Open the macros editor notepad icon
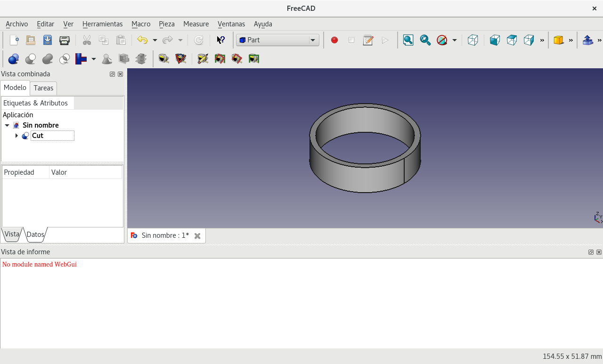This screenshot has width=603, height=364. (368, 40)
